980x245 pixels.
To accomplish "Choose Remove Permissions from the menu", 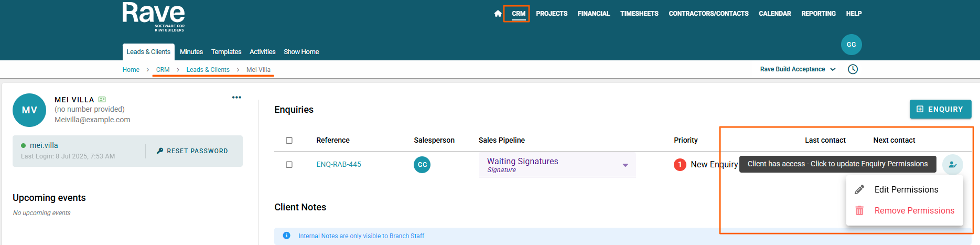I will [x=914, y=211].
